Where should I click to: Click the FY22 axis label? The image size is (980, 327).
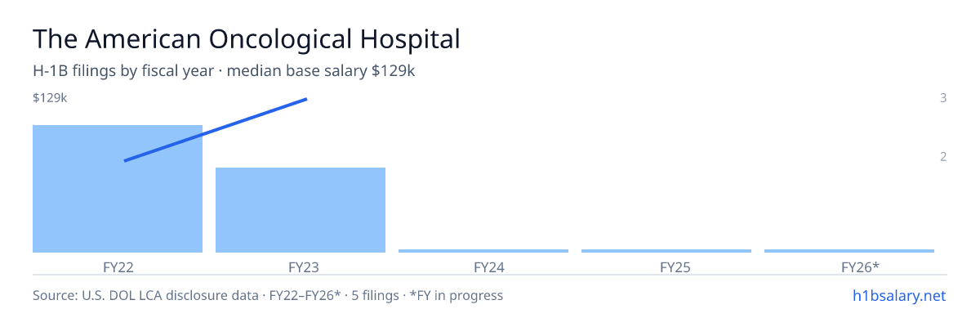click(x=118, y=267)
